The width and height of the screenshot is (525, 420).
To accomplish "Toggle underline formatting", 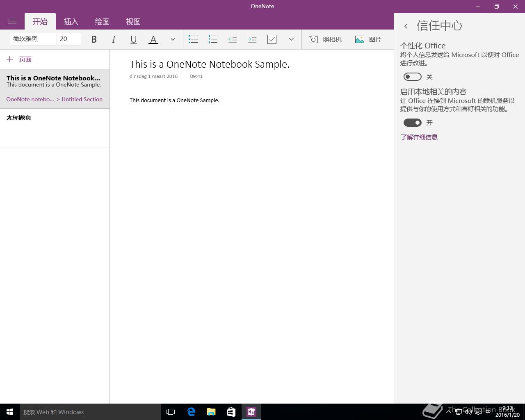I will pos(133,39).
